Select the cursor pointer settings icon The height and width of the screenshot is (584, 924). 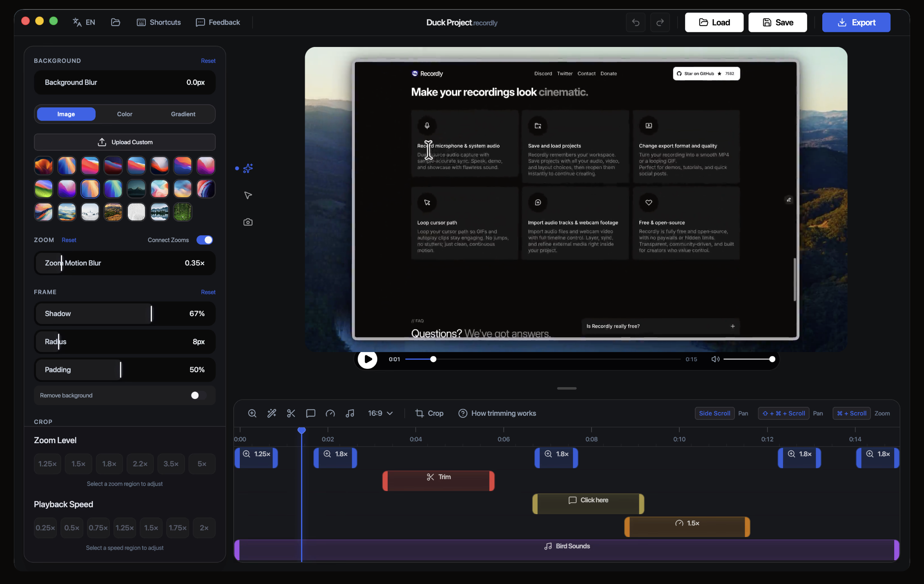point(248,195)
